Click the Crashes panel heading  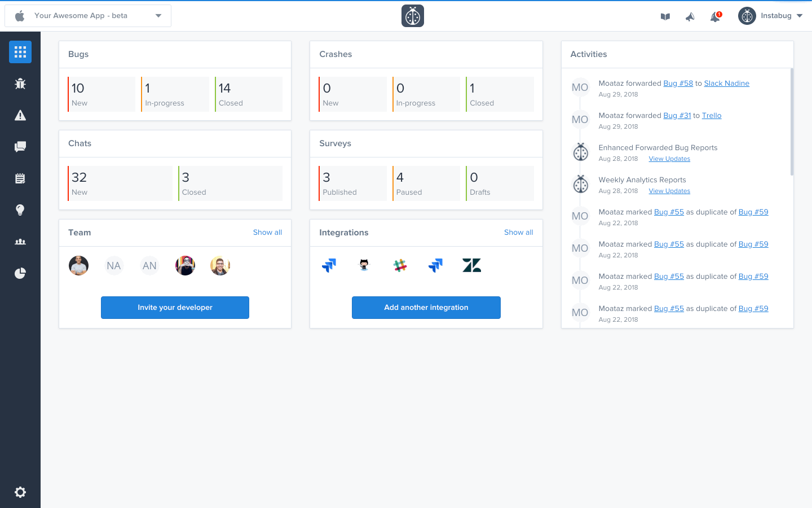[x=336, y=54]
